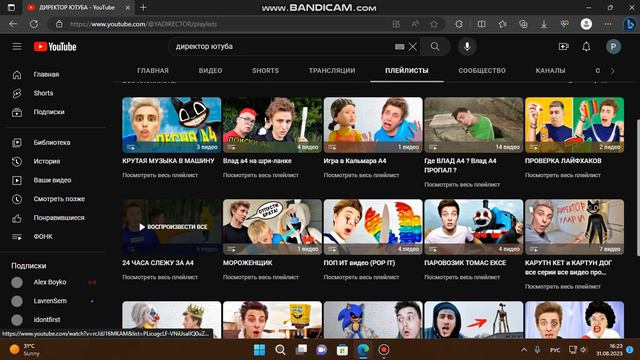Click the browser back arrow

(13, 24)
